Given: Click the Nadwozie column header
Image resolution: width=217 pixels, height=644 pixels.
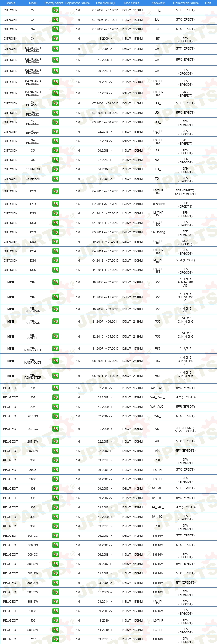Looking at the screenshot, I should [x=158, y=3].
